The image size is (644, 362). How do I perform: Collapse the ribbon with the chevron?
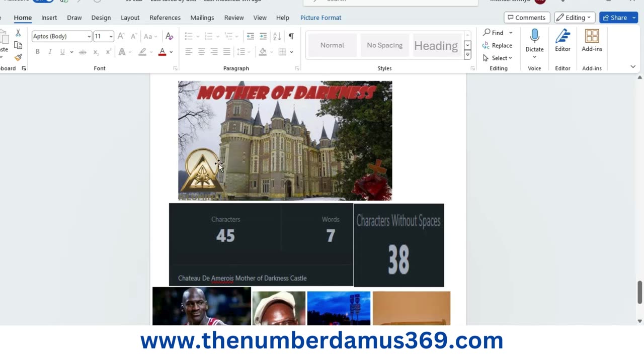point(633,67)
